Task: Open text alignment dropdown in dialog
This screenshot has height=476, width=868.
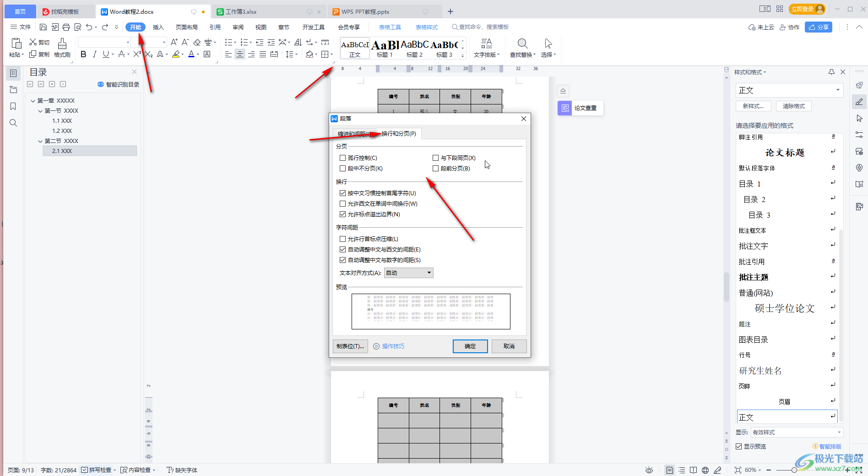Action: pos(408,273)
